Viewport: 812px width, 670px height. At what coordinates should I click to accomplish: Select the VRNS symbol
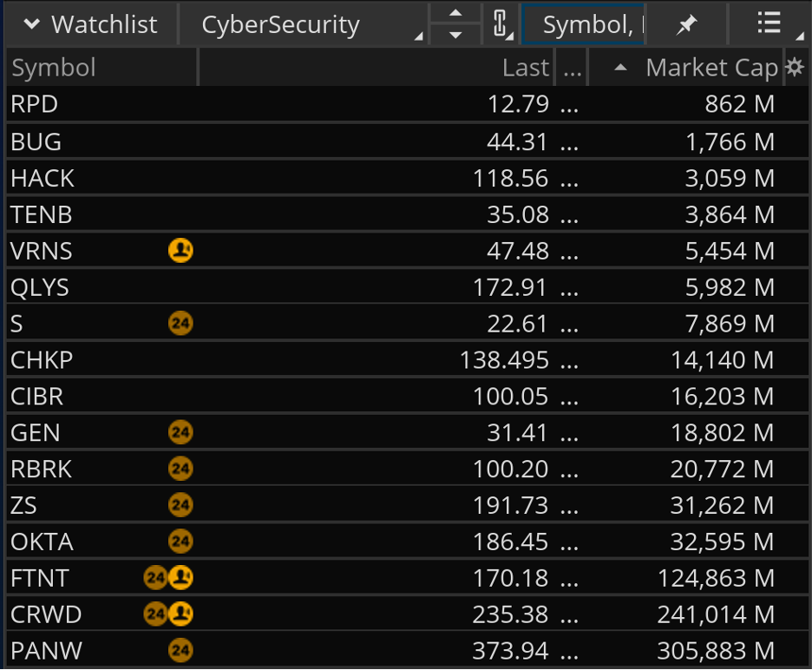[x=42, y=251]
